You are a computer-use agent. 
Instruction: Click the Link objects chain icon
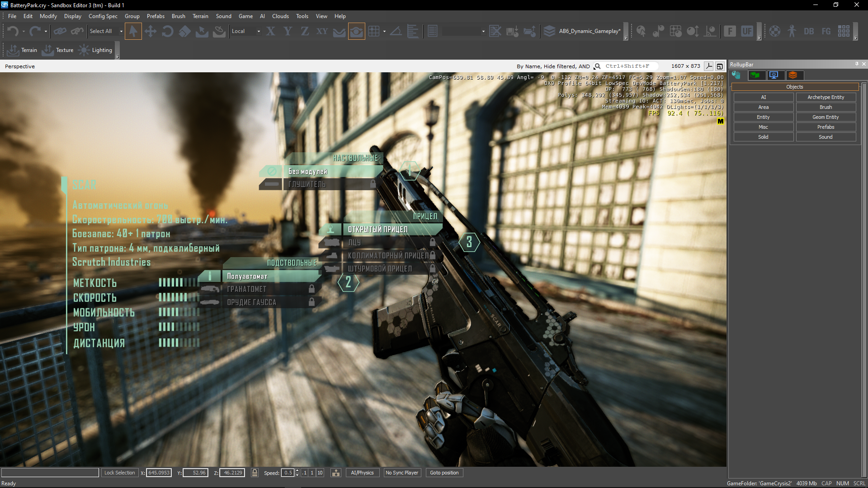pyautogui.click(x=60, y=31)
